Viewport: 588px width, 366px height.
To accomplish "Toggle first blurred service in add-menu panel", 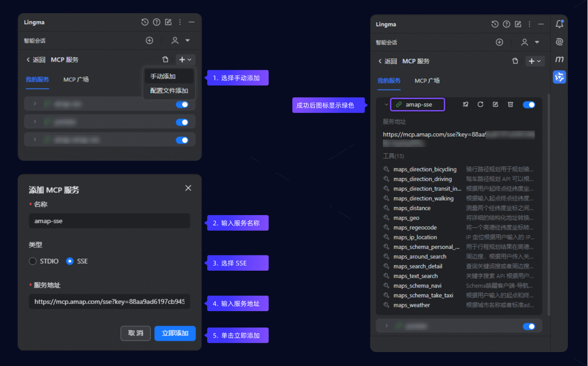I will (x=182, y=104).
